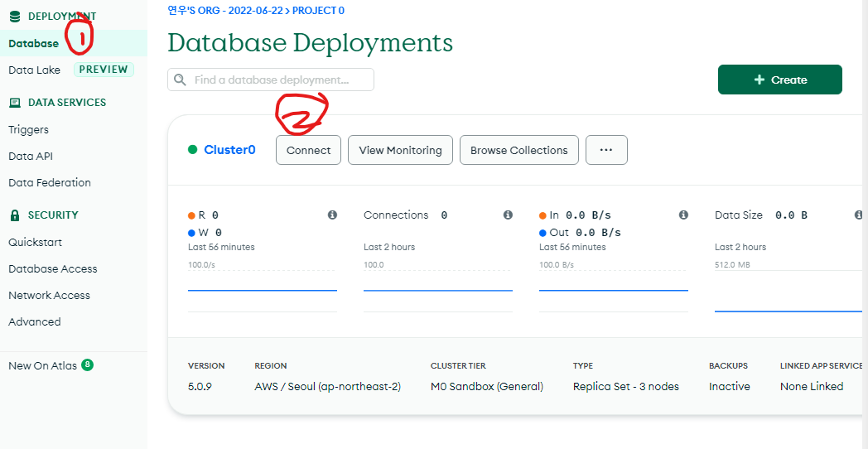Viewport: 868px width, 449px height.
Task: Click the search magnifier icon
Action: [x=180, y=80]
